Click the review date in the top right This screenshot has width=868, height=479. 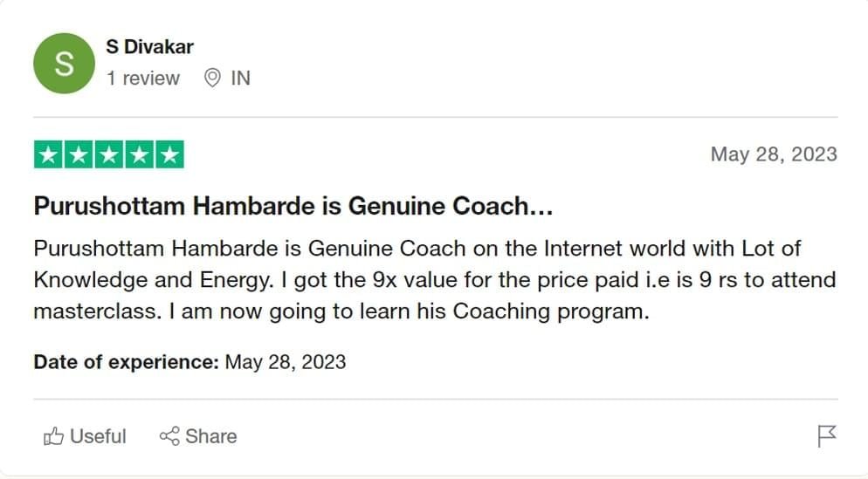coord(773,155)
